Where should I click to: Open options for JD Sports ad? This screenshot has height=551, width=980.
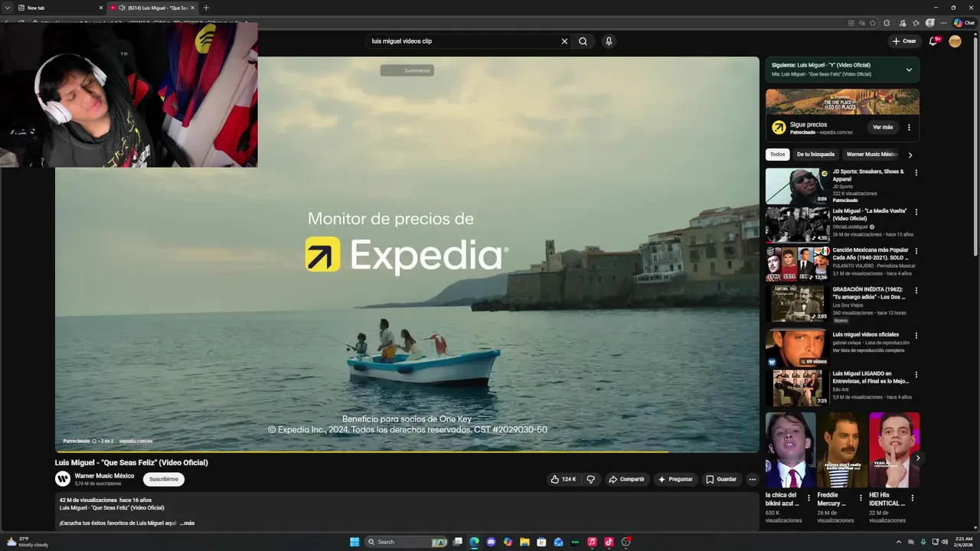click(x=916, y=173)
